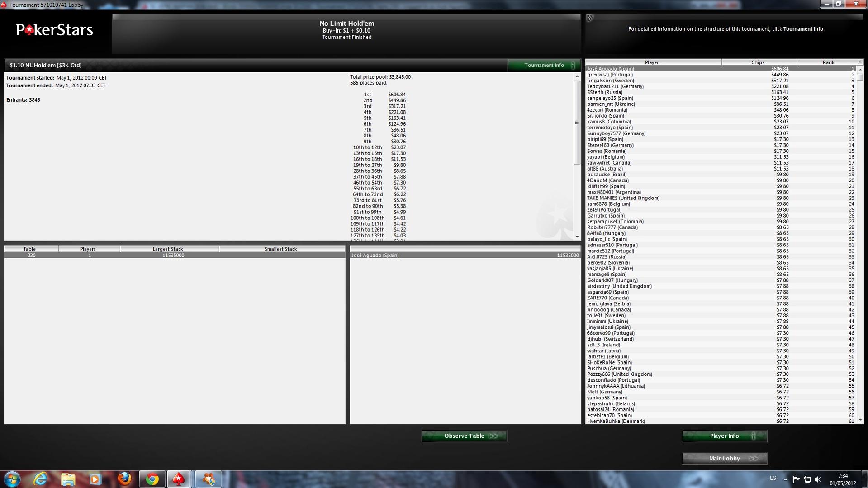Open the last taskbar app next to PokerStars
The width and height of the screenshot is (868, 488).
click(209, 479)
